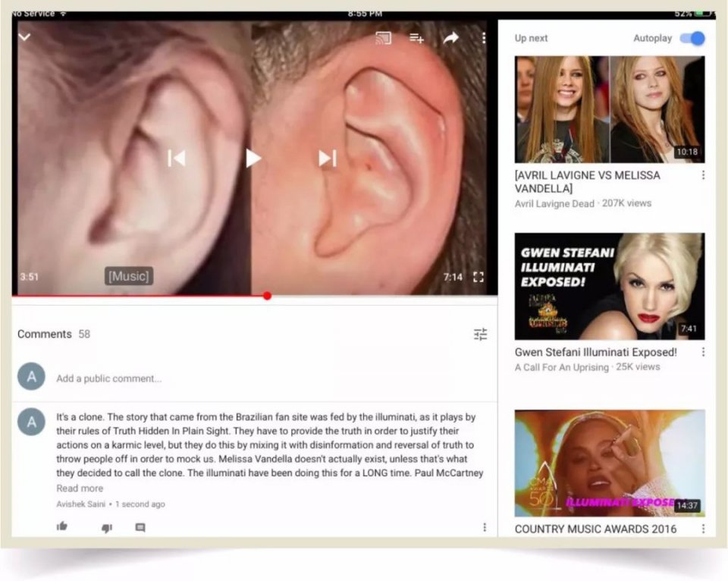Open the comment sort filter icon
Viewport: 728px width, 581px height.
click(x=480, y=334)
